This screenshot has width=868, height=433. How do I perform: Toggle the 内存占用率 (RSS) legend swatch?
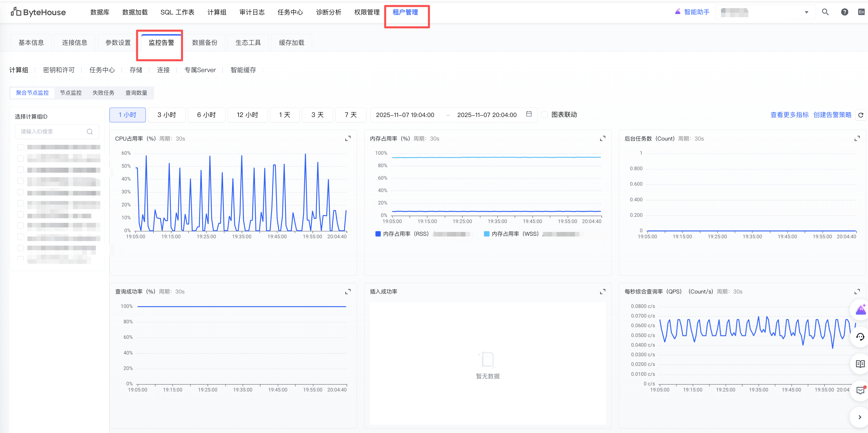(378, 234)
